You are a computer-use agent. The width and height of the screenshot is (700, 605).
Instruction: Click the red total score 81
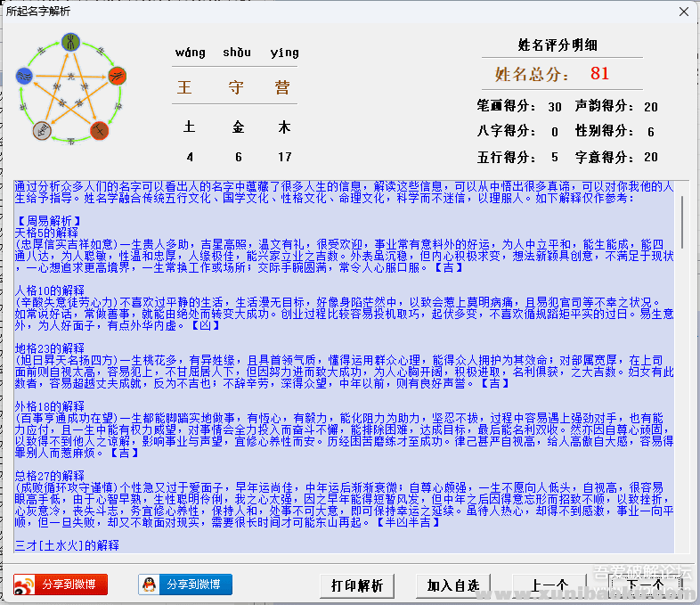599,74
